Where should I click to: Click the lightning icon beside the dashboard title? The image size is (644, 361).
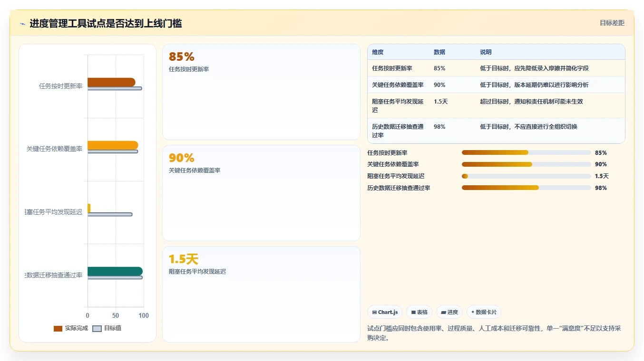pyautogui.click(x=22, y=24)
